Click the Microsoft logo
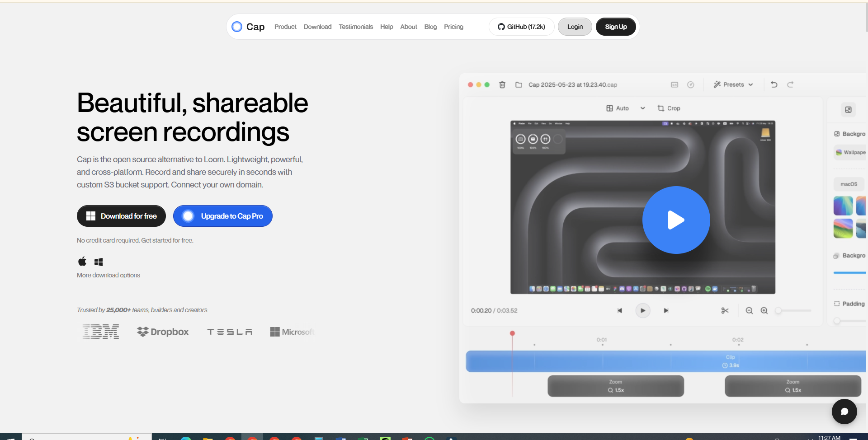Screen dimensions: 868x440 [x=292, y=332]
